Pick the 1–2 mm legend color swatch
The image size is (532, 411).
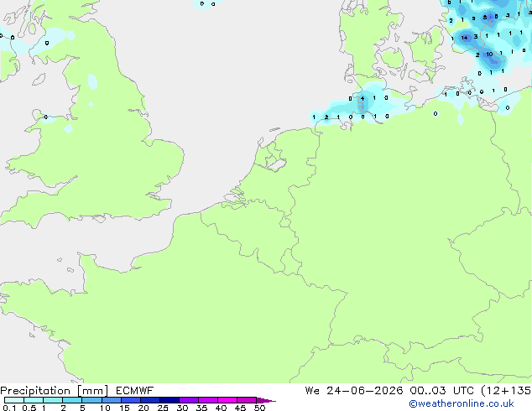53,400
